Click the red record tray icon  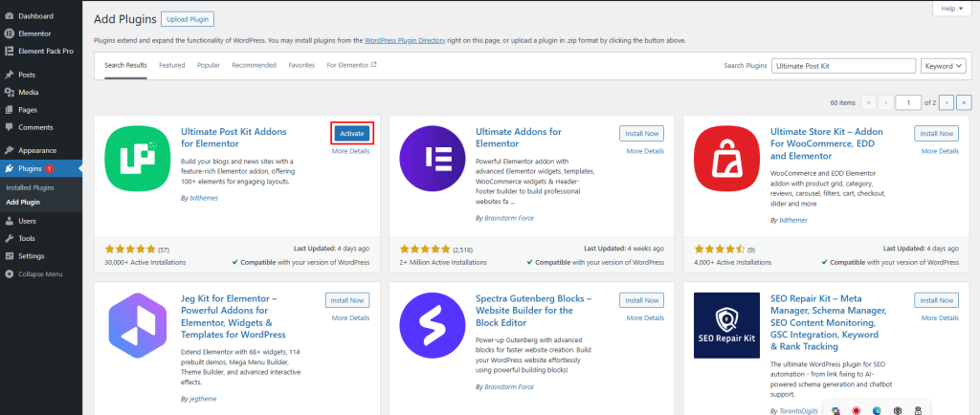[x=857, y=410]
